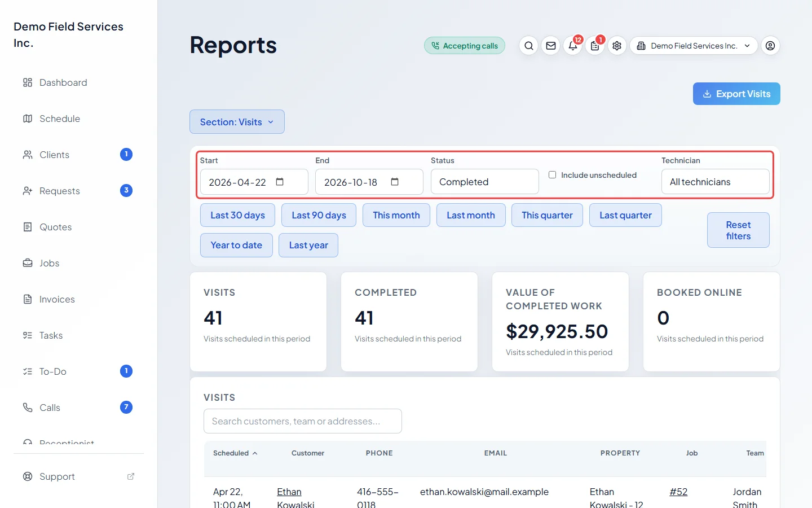
Task: Click the Dashboard grid icon in sidebar
Action: 28,82
